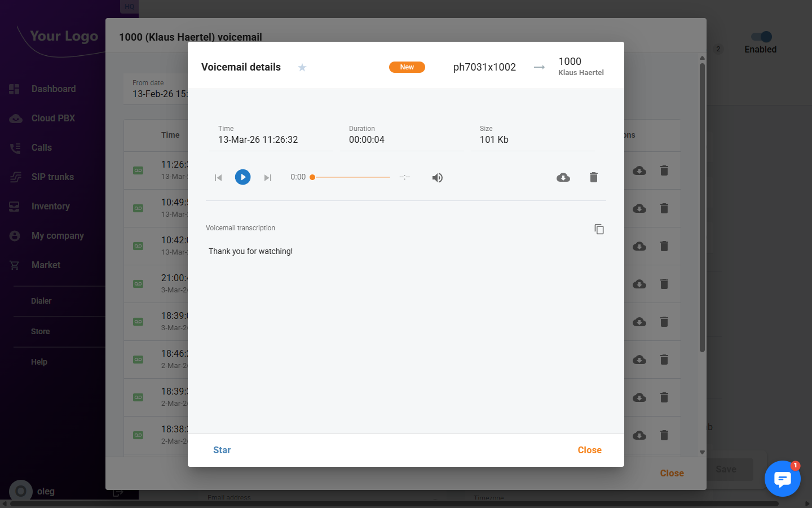This screenshot has width=812, height=508.
Task: Open the chat support bubble
Action: (782, 479)
